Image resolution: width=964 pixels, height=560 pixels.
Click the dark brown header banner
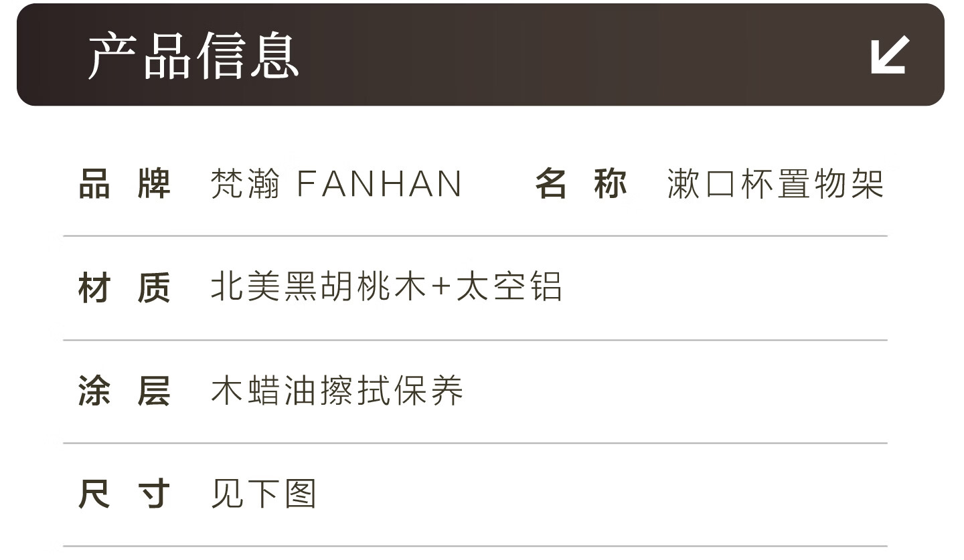536,55
